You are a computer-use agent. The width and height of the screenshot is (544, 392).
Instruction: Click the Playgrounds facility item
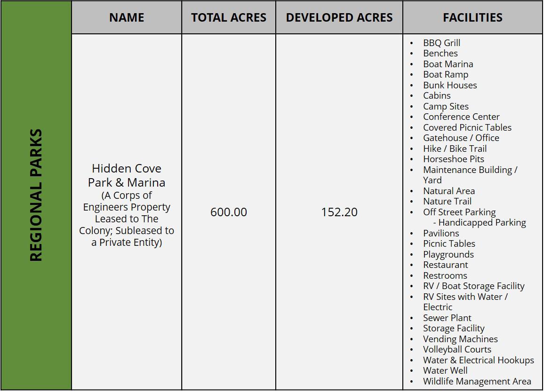[448, 254]
